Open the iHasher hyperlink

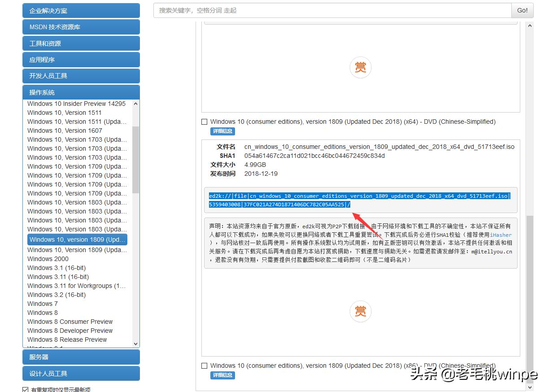coord(501,235)
